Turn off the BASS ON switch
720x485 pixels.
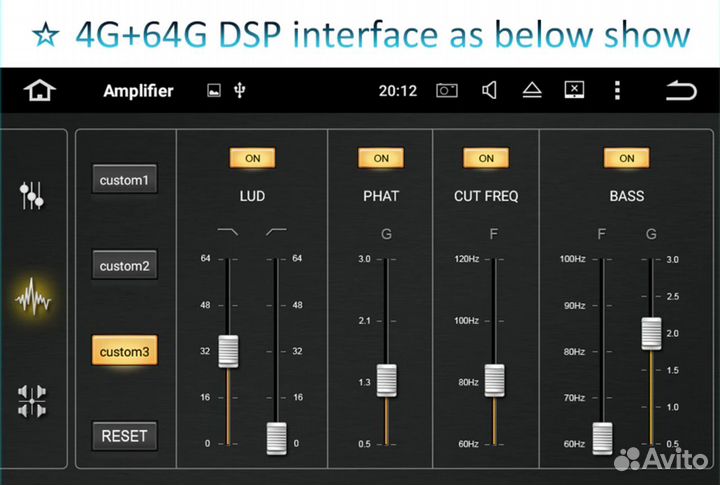click(x=626, y=158)
